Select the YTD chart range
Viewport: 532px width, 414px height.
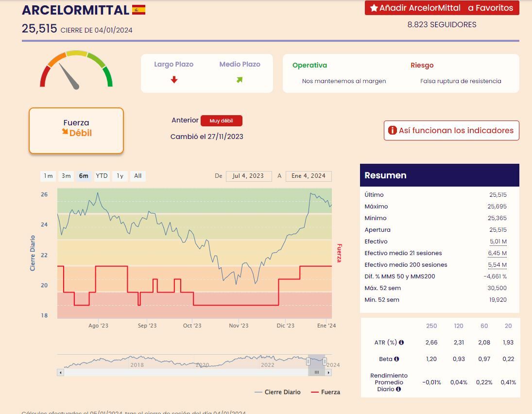click(102, 176)
